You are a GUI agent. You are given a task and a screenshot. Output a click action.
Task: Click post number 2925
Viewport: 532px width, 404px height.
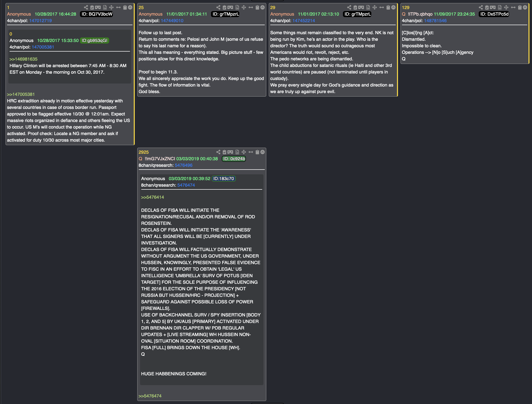[x=144, y=152]
